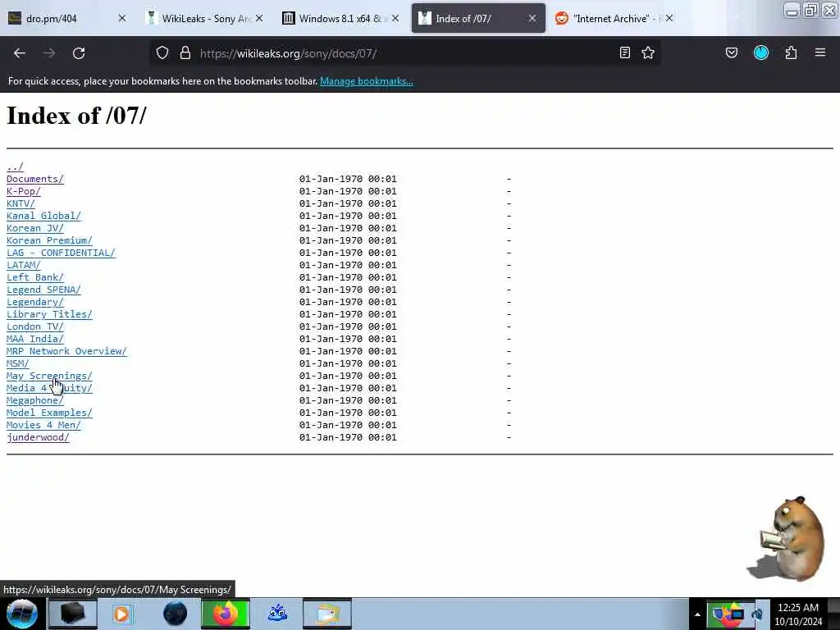Show hidden system tray icons arrow

(x=697, y=614)
